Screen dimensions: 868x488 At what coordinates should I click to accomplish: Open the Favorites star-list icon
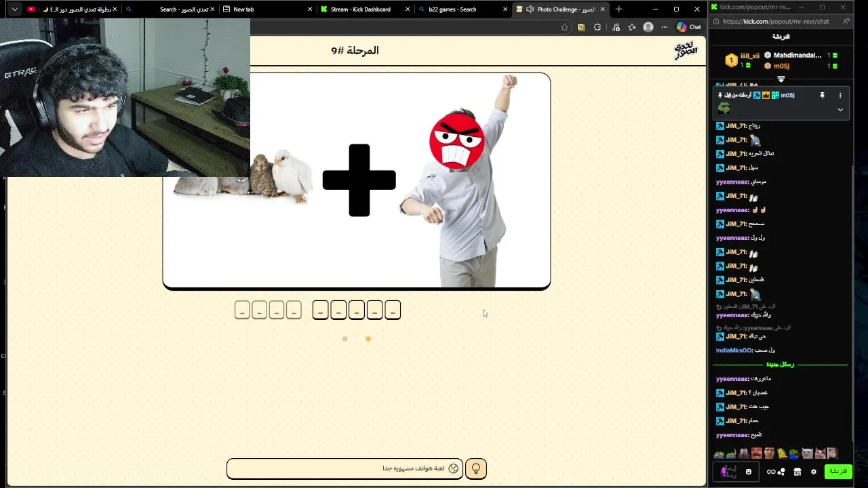(x=632, y=27)
